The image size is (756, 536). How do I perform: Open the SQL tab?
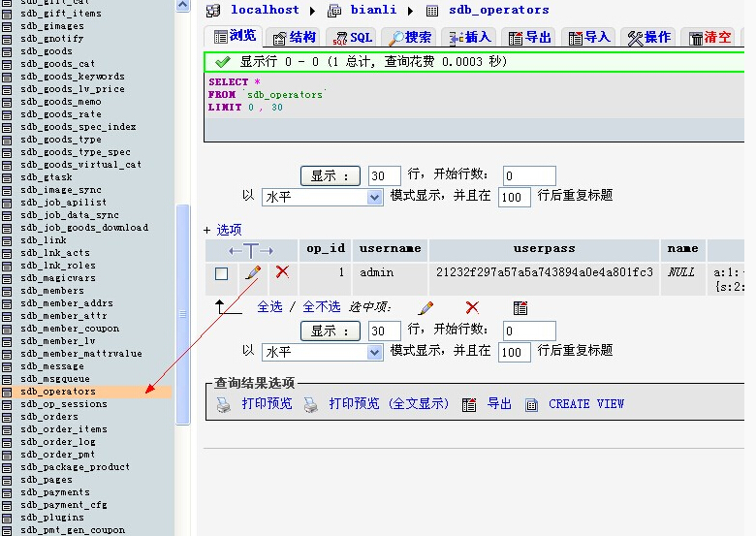click(x=352, y=37)
